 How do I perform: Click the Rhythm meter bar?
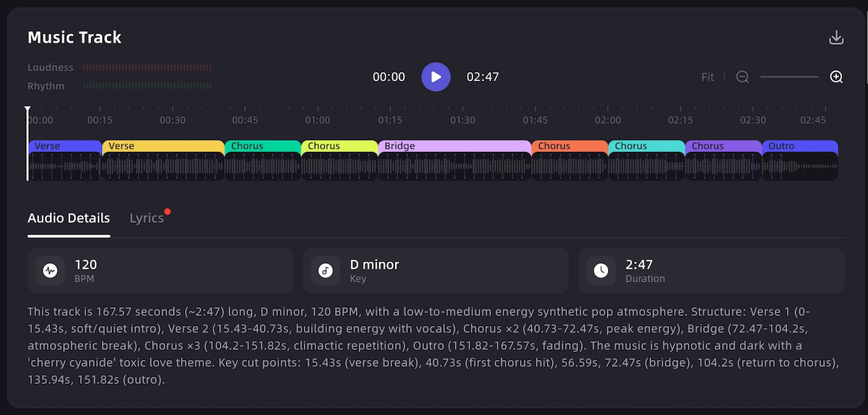148,86
